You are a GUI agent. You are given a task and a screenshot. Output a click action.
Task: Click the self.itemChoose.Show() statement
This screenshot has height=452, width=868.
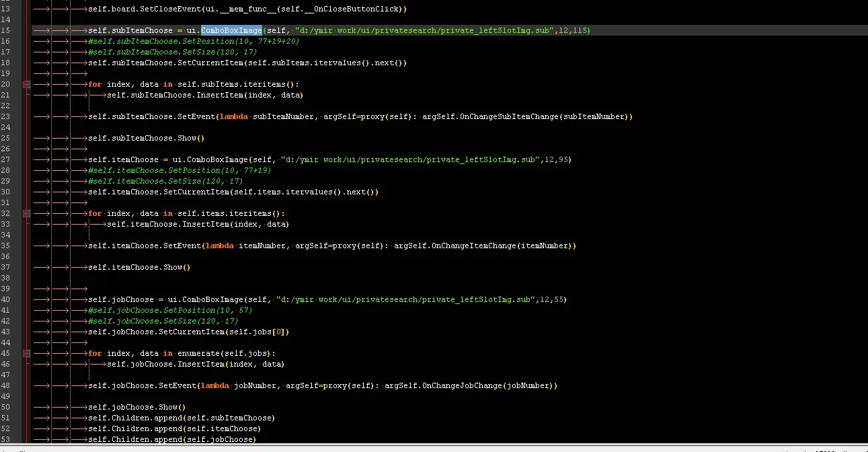pyautogui.click(x=139, y=268)
